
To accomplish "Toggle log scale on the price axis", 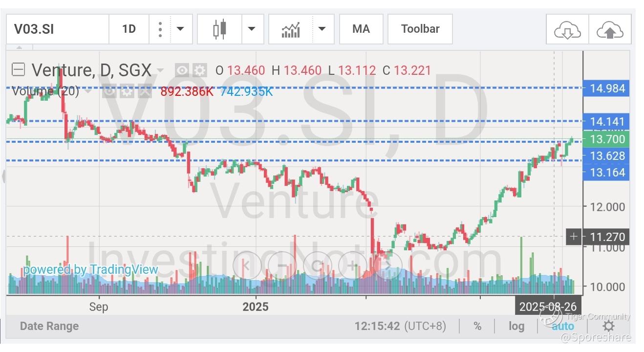I will 516,326.
